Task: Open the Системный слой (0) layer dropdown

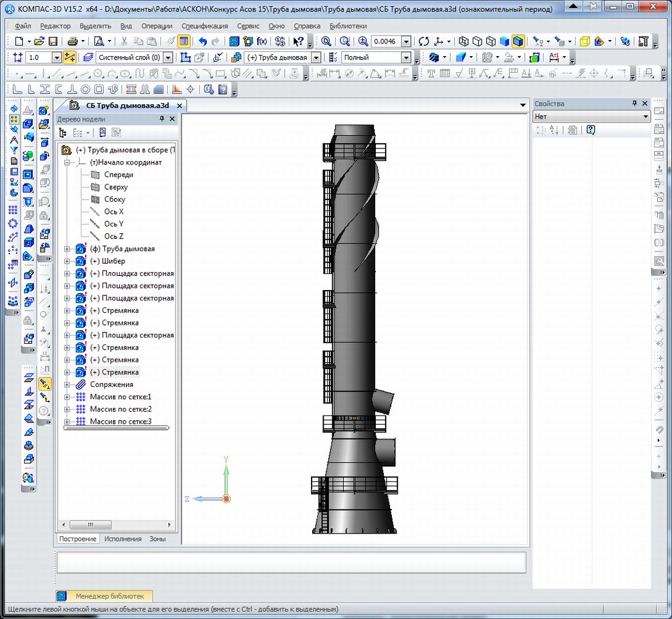Action: [168, 57]
